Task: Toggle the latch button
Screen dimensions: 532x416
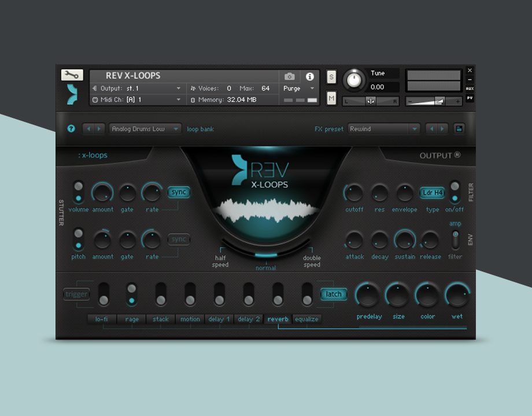Action: pyautogui.click(x=334, y=294)
